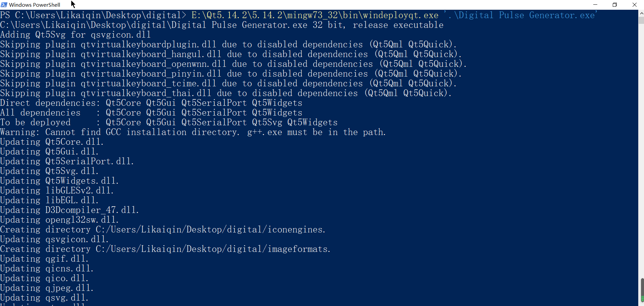Click the scrollbar up arrow
This screenshot has width=644, height=306.
click(x=641, y=13)
